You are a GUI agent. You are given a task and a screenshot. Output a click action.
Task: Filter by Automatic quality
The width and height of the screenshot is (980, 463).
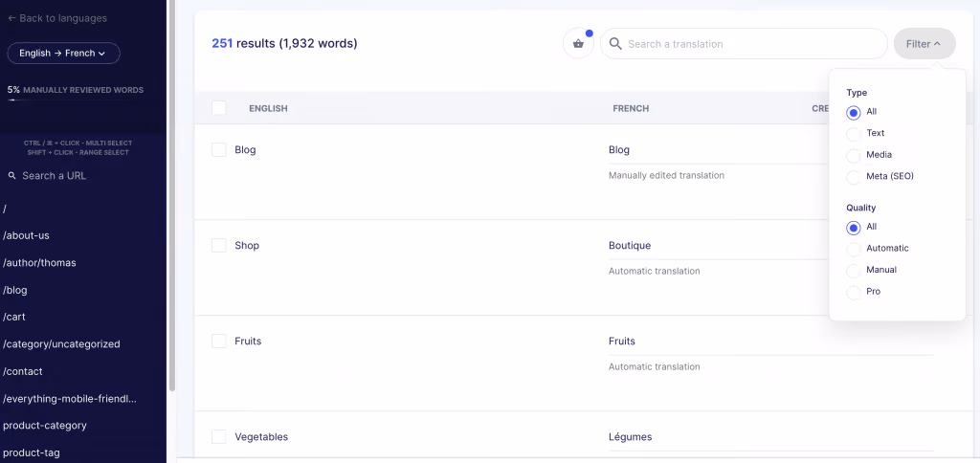pos(853,250)
